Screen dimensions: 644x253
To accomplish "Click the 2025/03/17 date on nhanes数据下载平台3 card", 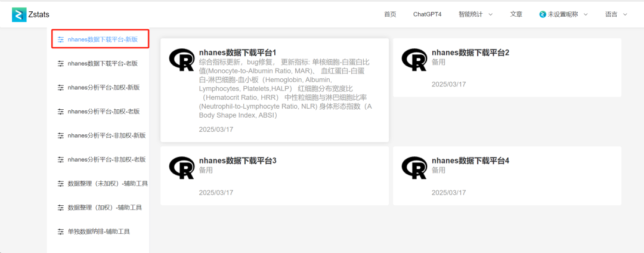I will pos(216,192).
